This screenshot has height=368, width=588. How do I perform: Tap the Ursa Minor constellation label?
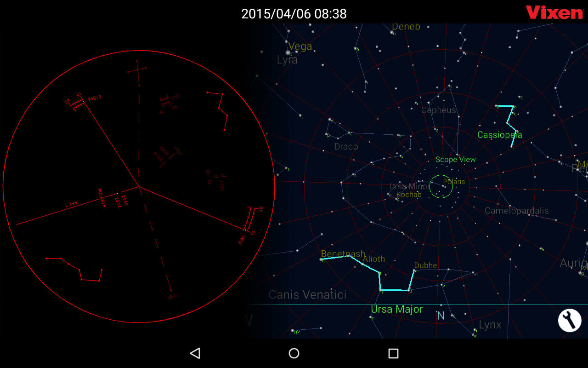[409, 186]
